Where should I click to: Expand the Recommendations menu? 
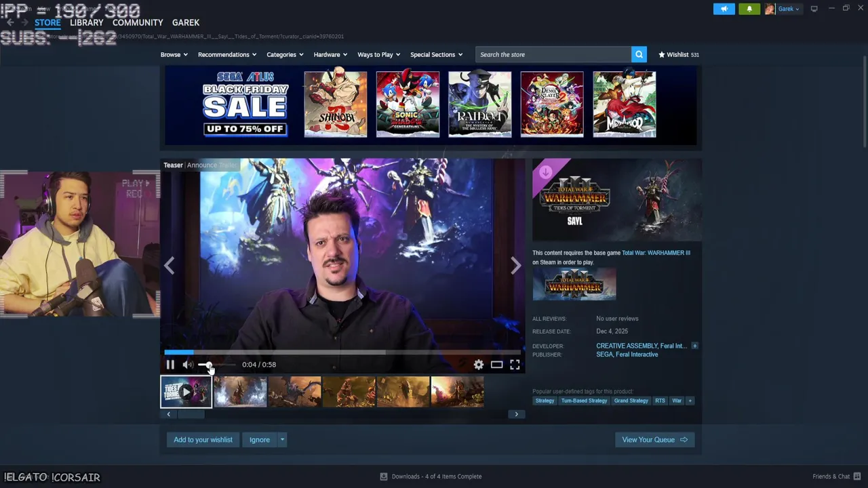[x=227, y=54]
